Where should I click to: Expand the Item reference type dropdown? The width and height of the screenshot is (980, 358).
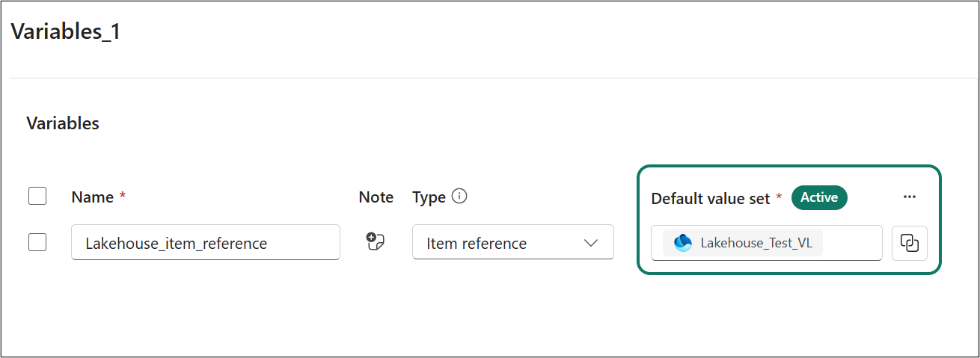pyautogui.click(x=513, y=242)
